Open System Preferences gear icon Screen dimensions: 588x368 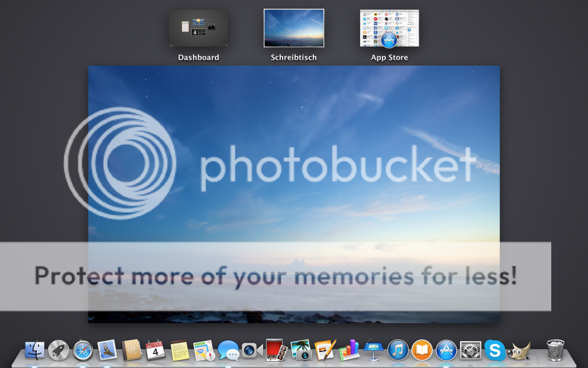pyautogui.click(x=471, y=351)
